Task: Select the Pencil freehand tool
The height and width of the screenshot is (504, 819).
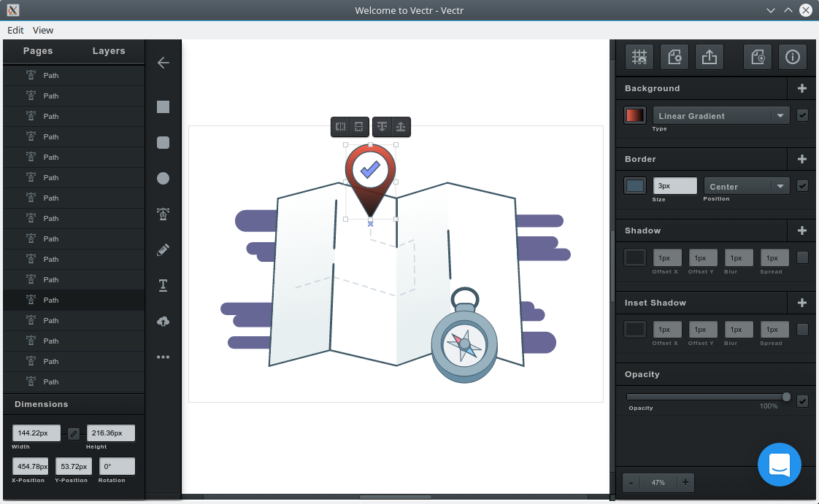Action: click(x=163, y=250)
